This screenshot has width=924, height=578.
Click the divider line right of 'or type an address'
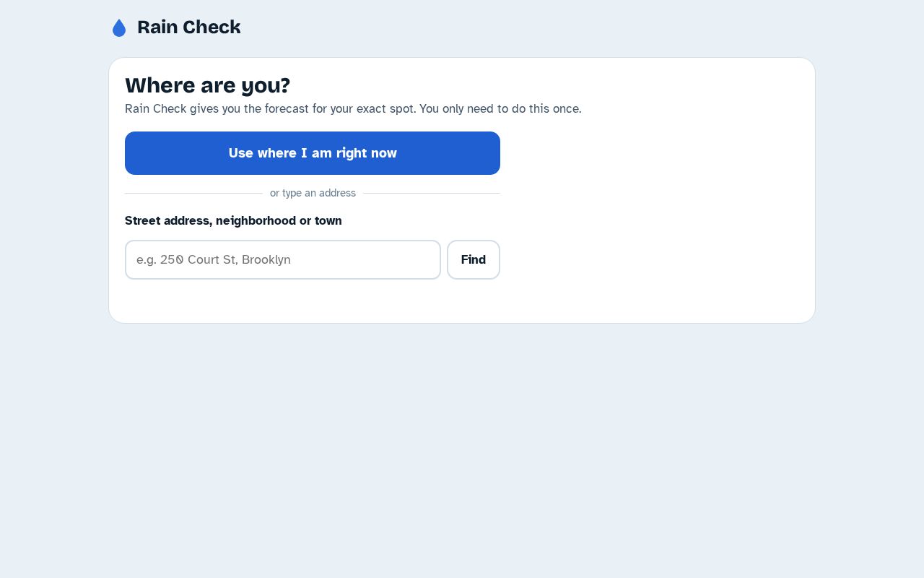pyautogui.click(x=431, y=193)
